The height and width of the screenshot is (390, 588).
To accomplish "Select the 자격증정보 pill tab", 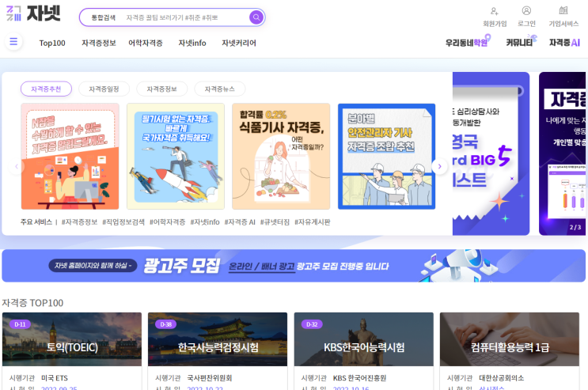I will 161,89.
